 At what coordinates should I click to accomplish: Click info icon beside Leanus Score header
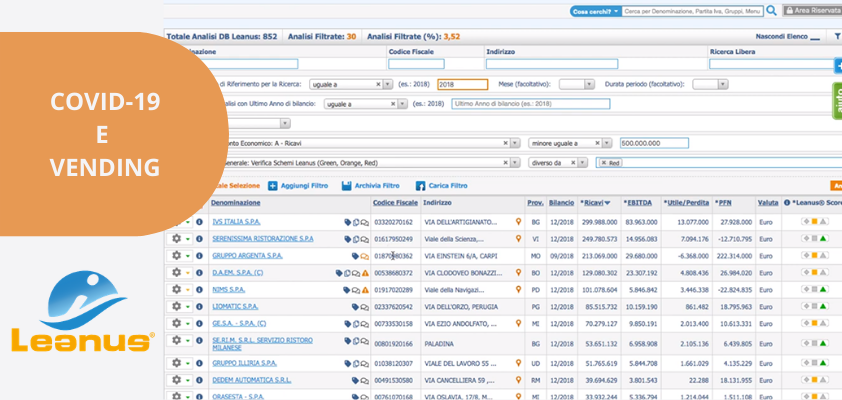[x=787, y=203]
